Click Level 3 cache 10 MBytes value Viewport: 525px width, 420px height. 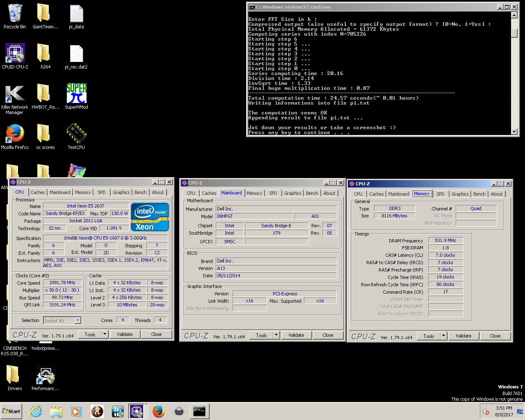pyautogui.click(x=127, y=305)
